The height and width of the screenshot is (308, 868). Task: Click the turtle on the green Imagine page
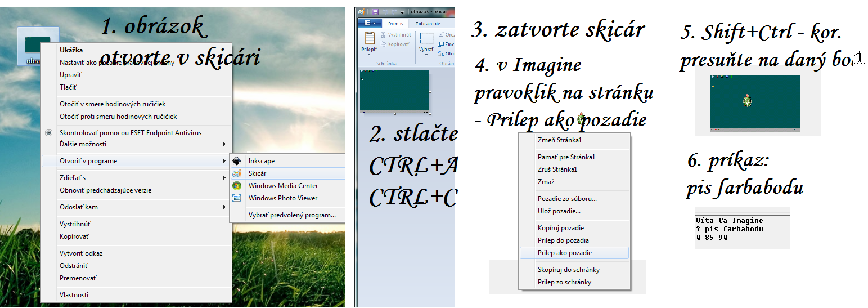[747, 101]
